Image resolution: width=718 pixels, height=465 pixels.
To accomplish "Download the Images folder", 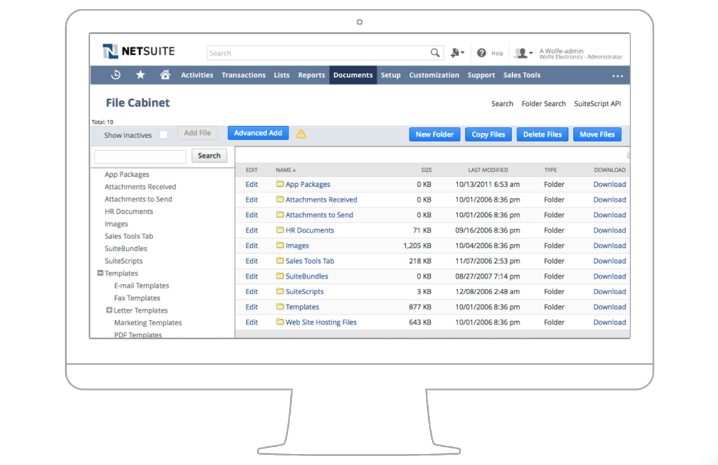I will 609,246.
